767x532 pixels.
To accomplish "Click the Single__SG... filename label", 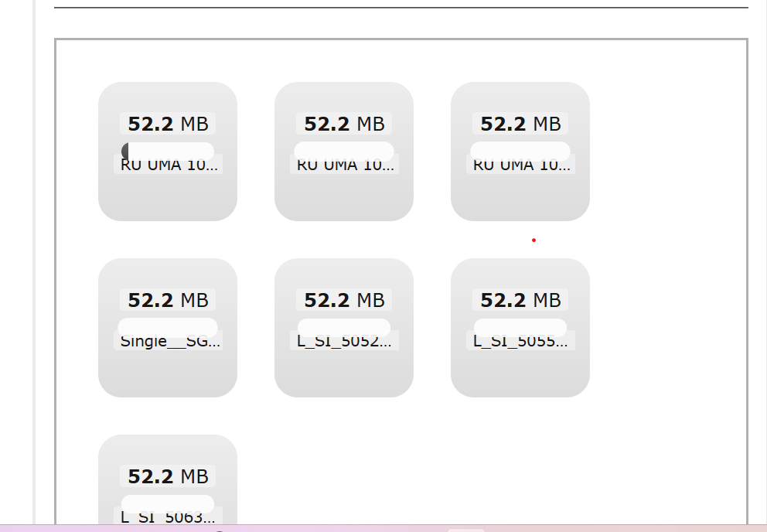I will tap(169, 341).
